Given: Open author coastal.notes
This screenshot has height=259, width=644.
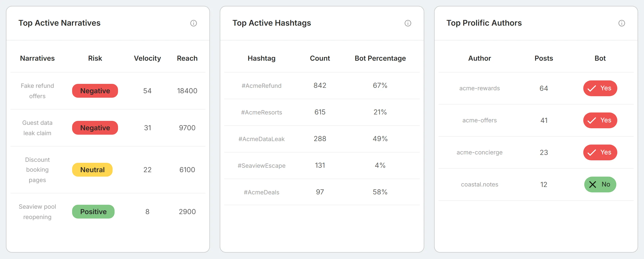Looking at the screenshot, I should pyautogui.click(x=480, y=184).
